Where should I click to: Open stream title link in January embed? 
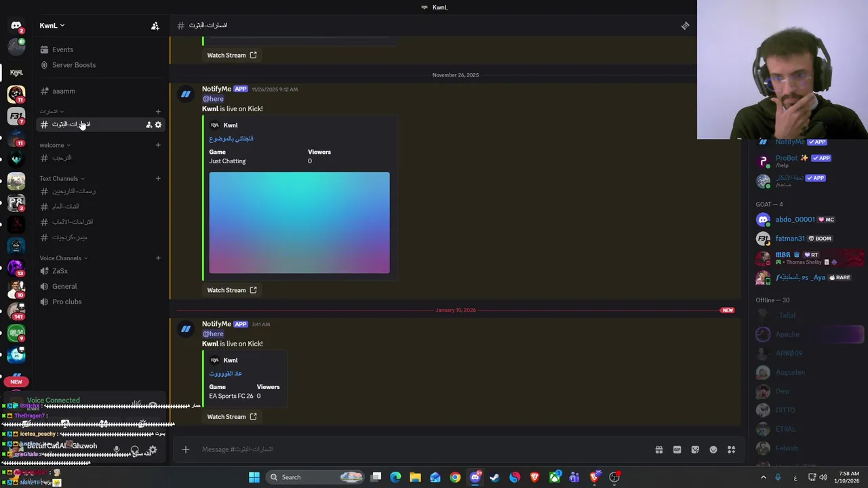point(225,373)
